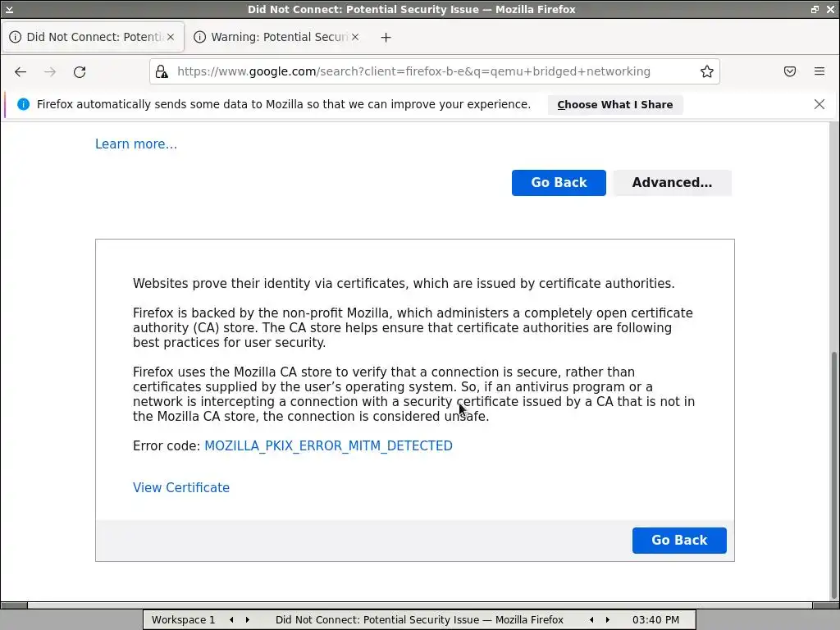
Task: Click the blue info icon in notification bar
Action: click(x=23, y=104)
